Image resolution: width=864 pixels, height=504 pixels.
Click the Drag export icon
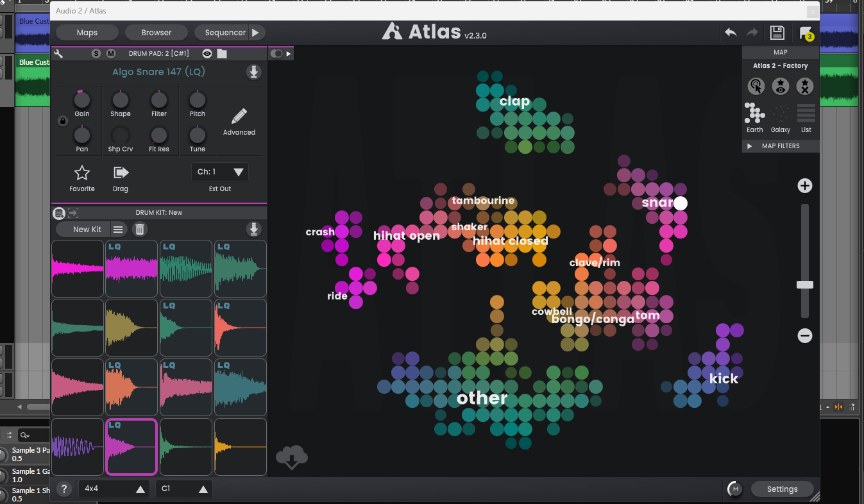pyautogui.click(x=121, y=172)
